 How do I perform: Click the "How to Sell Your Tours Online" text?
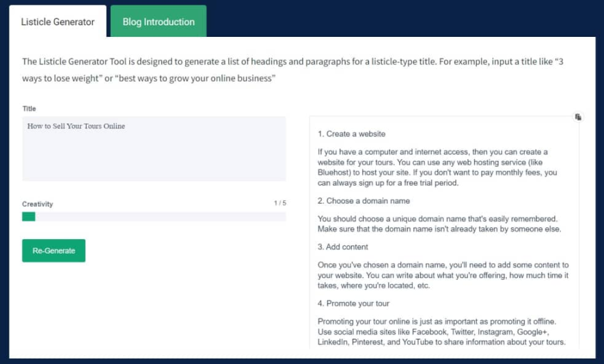(x=76, y=126)
